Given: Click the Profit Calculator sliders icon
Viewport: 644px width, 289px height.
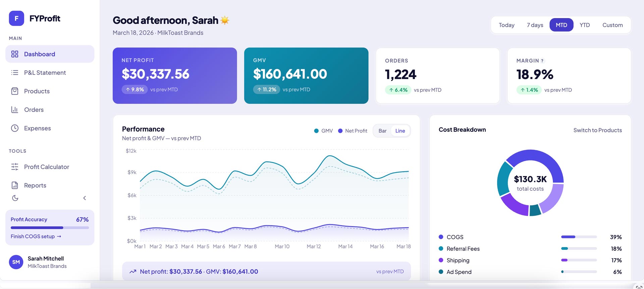Looking at the screenshot, I should tap(15, 167).
